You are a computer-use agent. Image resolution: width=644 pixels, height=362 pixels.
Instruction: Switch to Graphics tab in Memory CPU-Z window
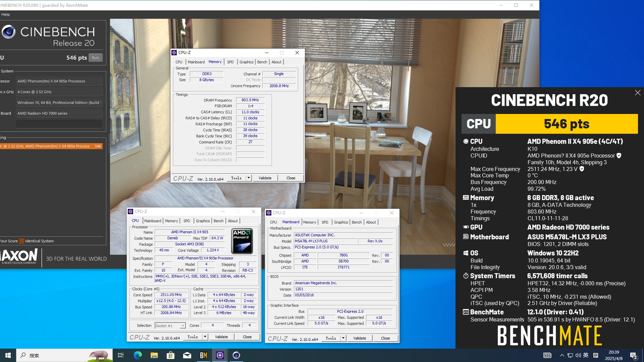pos(246,62)
